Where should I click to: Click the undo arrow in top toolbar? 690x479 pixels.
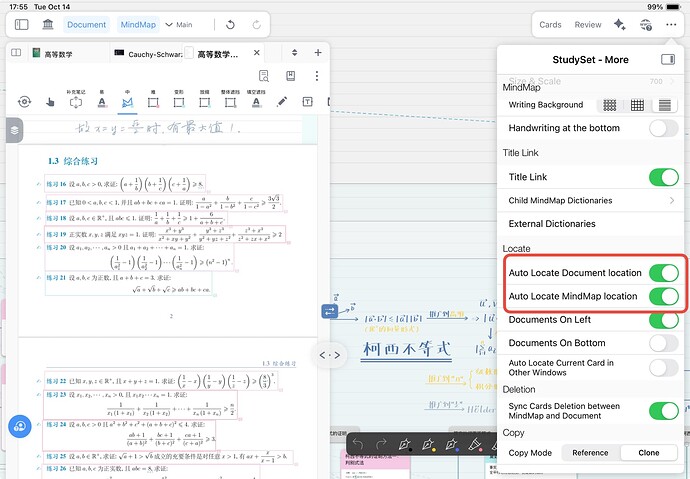230,24
